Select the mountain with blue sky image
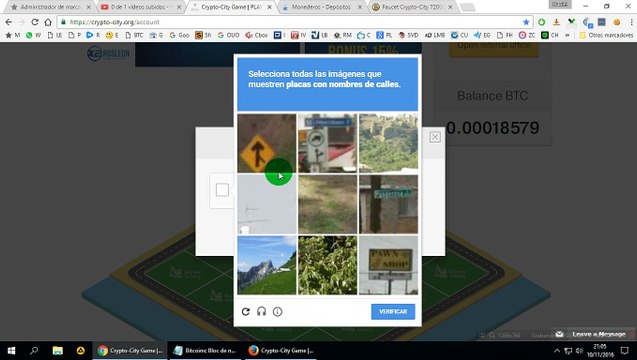Viewport: 637px width, 360px height. click(267, 265)
